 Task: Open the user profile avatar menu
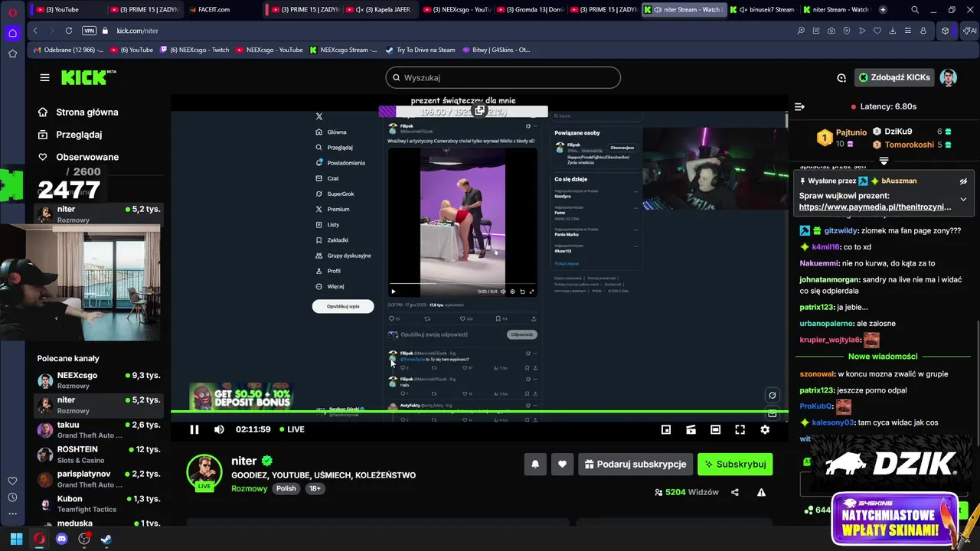[x=949, y=77]
